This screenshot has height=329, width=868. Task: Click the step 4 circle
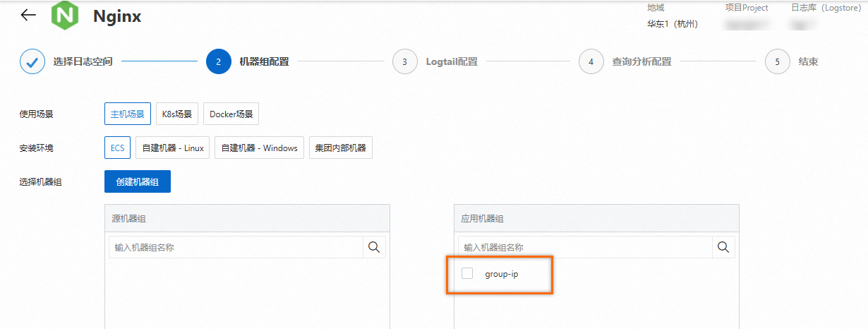point(591,61)
